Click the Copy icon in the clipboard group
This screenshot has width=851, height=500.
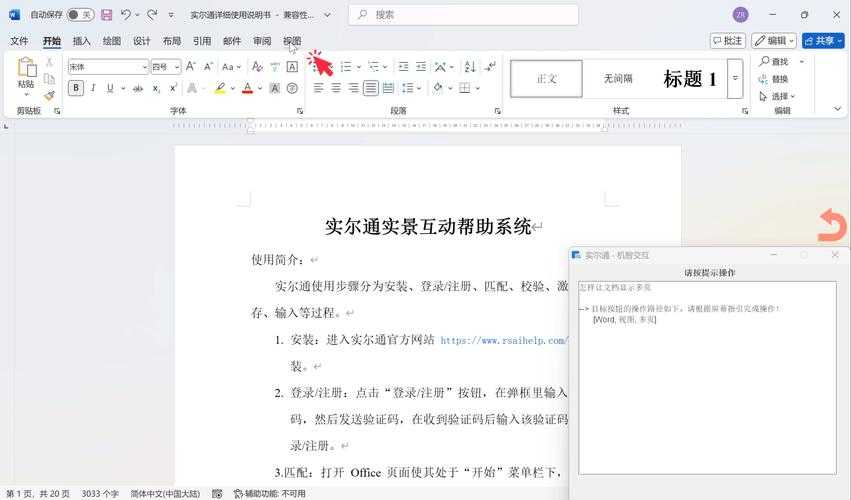[49, 79]
